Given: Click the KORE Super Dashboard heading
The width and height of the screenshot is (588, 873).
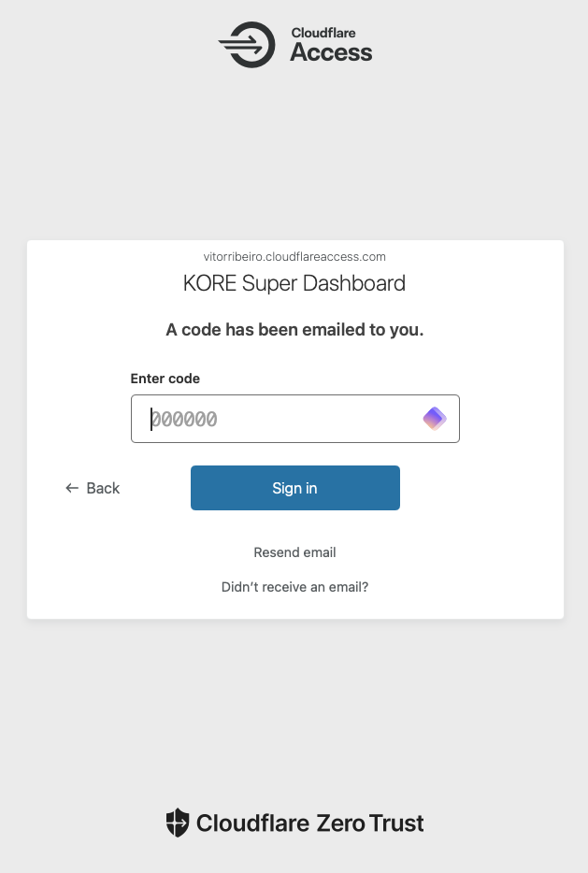Looking at the screenshot, I should click(294, 283).
